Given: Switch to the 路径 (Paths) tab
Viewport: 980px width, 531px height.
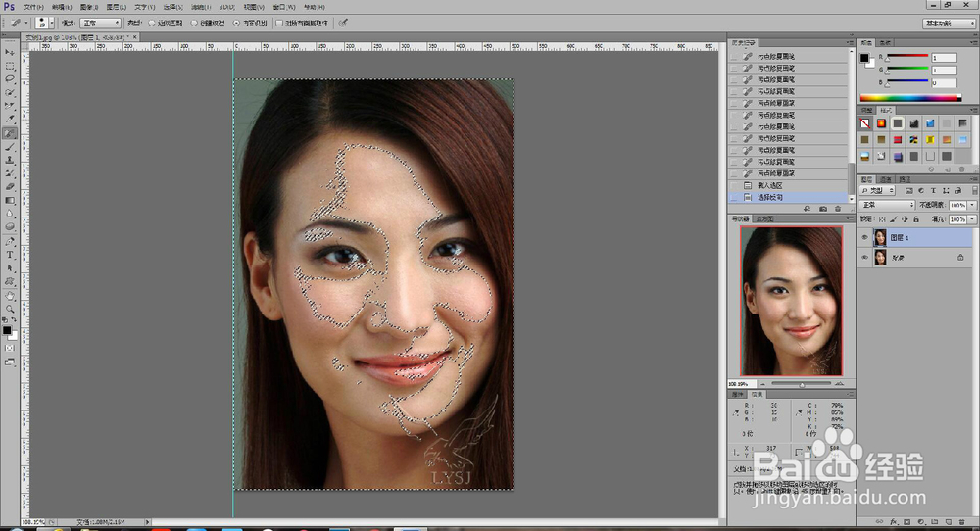Looking at the screenshot, I should tap(905, 179).
